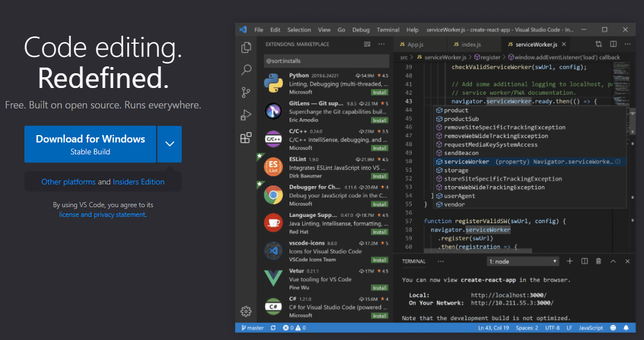The height and width of the screenshot is (340, 644).
Task: Close the terminal panel
Action: click(628, 261)
